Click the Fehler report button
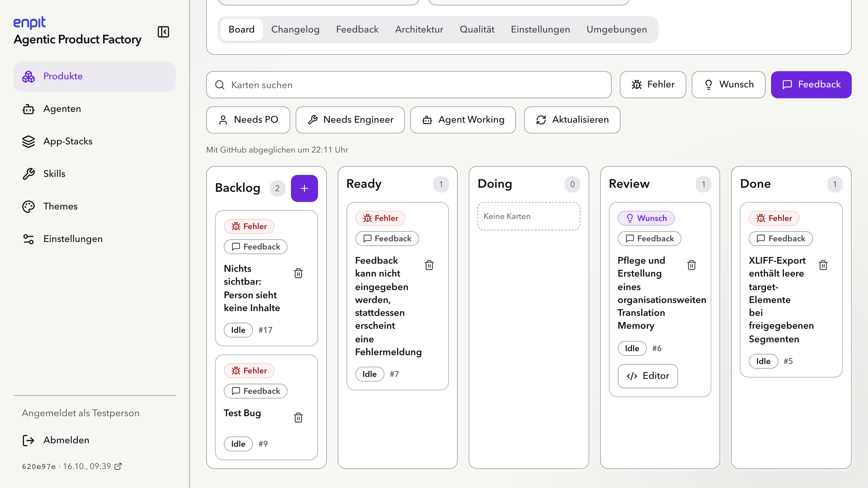The height and width of the screenshot is (488, 868). (653, 85)
